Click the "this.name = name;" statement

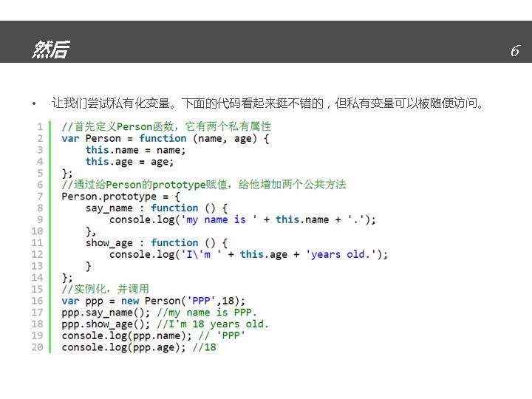click(x=135, y=150)
